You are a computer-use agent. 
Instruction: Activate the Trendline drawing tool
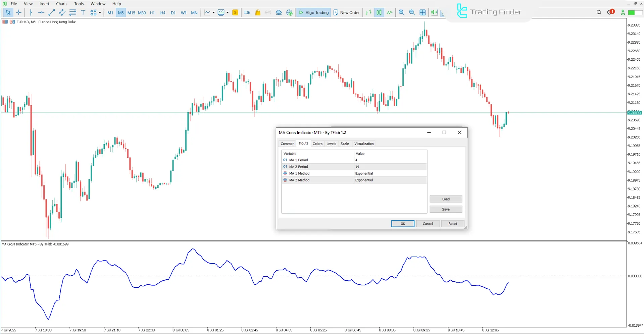(52, 12)
